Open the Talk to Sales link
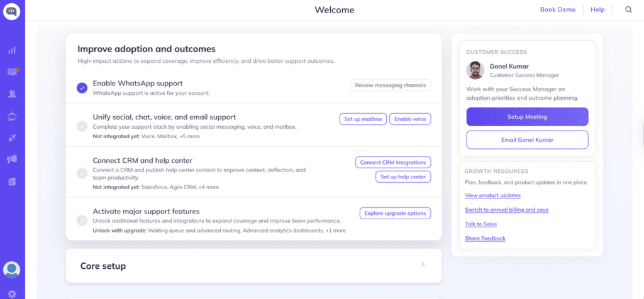This screenshot has height=299, width=644. point(481,224)
